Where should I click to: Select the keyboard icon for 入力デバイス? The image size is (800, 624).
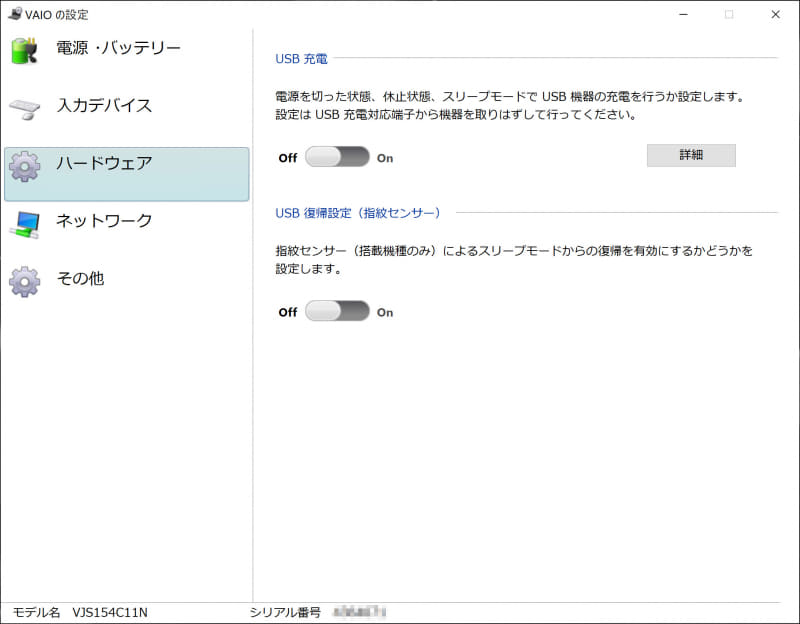pyautogui.click(x=27, y=105)
